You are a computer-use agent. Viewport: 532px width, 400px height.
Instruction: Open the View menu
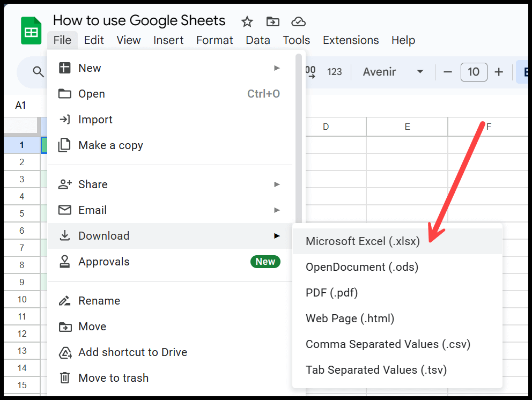click(129, 40)
